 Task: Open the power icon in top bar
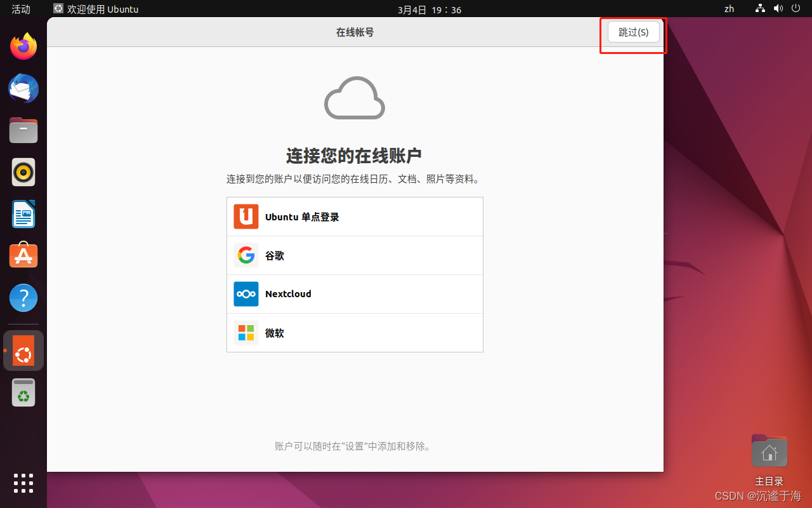pyautogui.click(x=796, y=9)
